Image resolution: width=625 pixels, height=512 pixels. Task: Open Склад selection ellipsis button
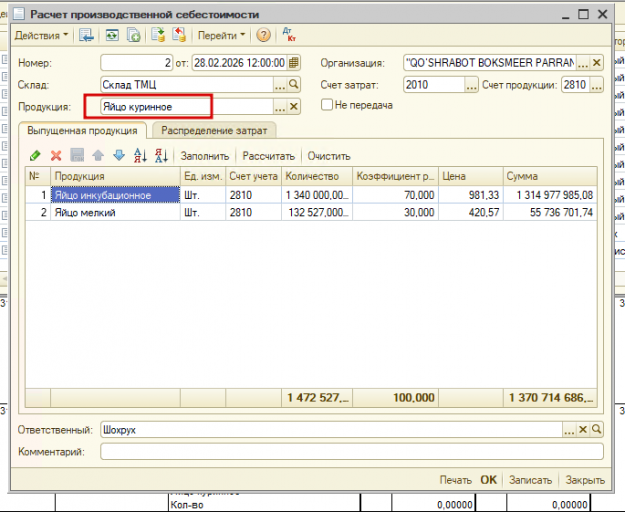(280, 85)
